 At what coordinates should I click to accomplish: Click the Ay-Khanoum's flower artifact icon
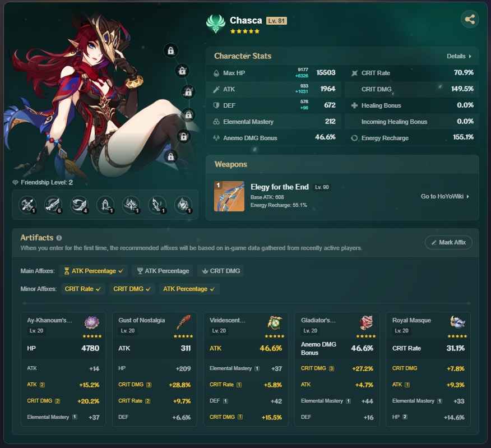[x=91, y=322]
